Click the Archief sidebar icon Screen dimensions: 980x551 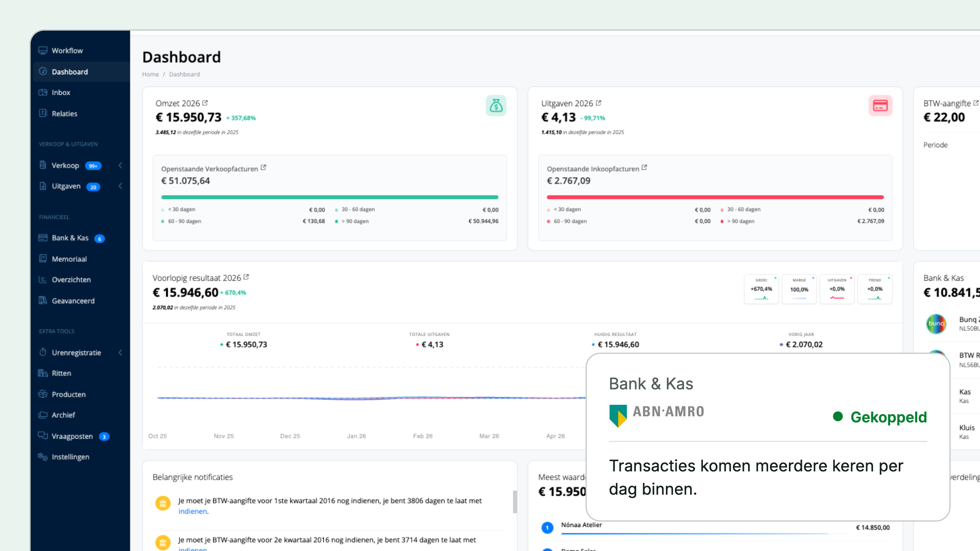(43, 415)
